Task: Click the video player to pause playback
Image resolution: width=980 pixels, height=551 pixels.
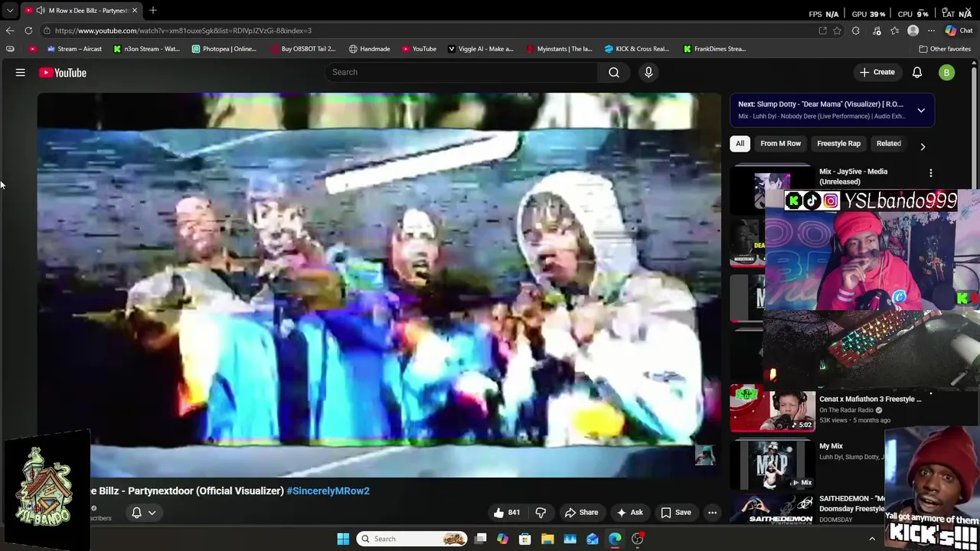Action: pyautogui.click(x=379, y=285)
